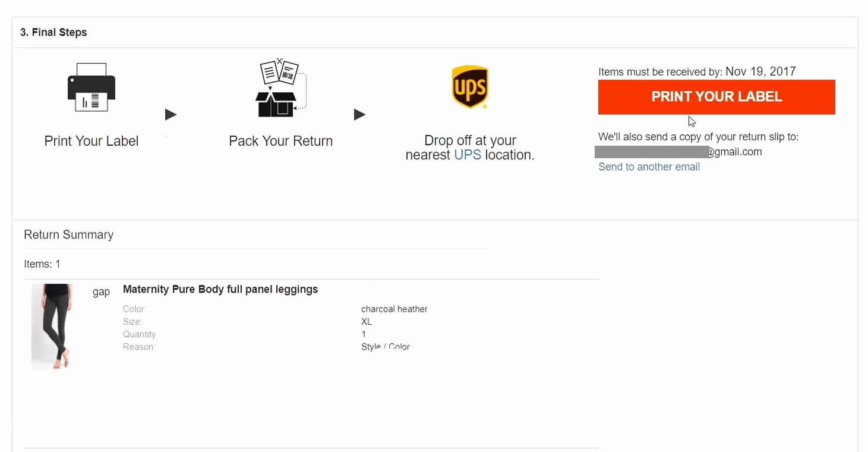Open the Send to another email link
Viewport: 868px width, 452px height.
[649, 167]
